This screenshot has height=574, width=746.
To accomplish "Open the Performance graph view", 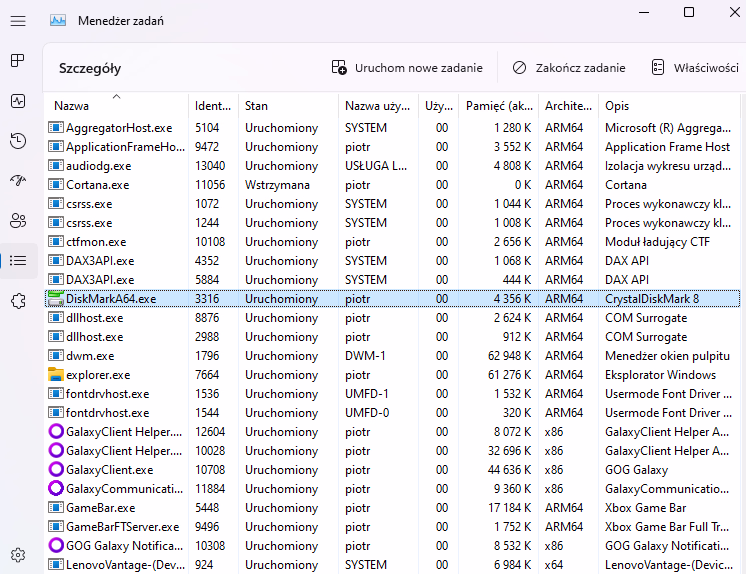I will point(18,101).
